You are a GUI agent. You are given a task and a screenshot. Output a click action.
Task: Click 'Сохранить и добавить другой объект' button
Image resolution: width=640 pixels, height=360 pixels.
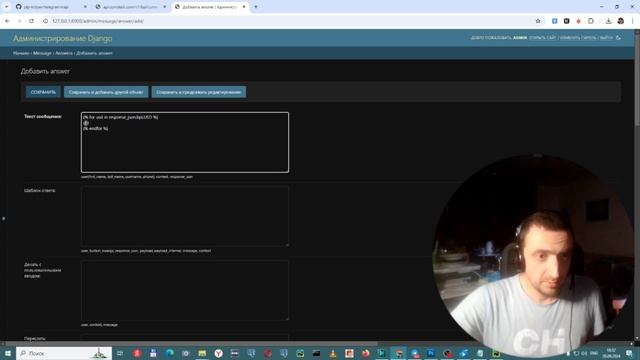pos(106,92)
